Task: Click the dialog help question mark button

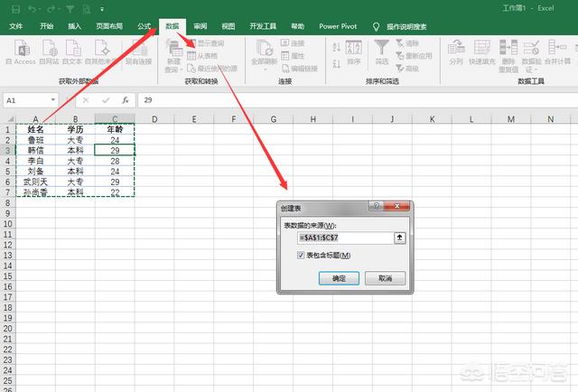Action: coord(373,207)
